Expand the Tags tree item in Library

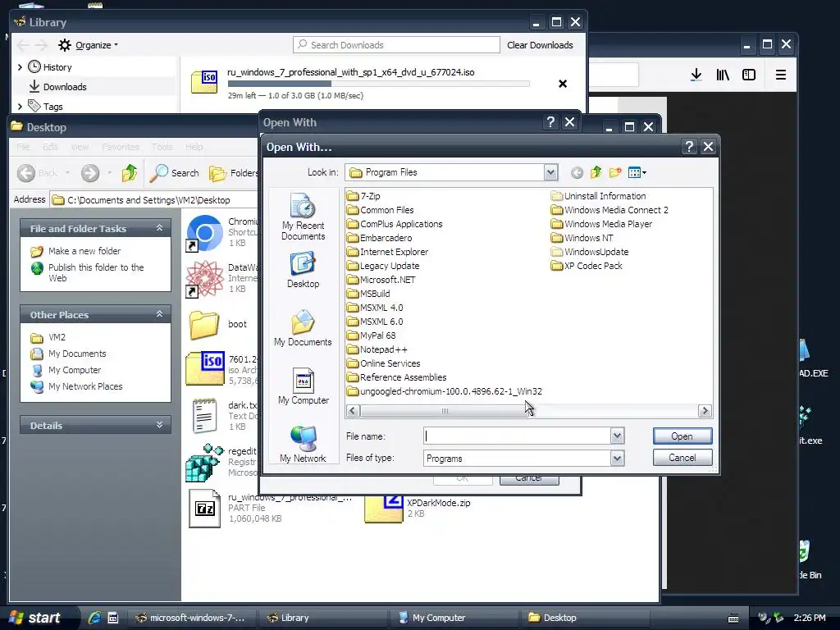coord(20,107)
